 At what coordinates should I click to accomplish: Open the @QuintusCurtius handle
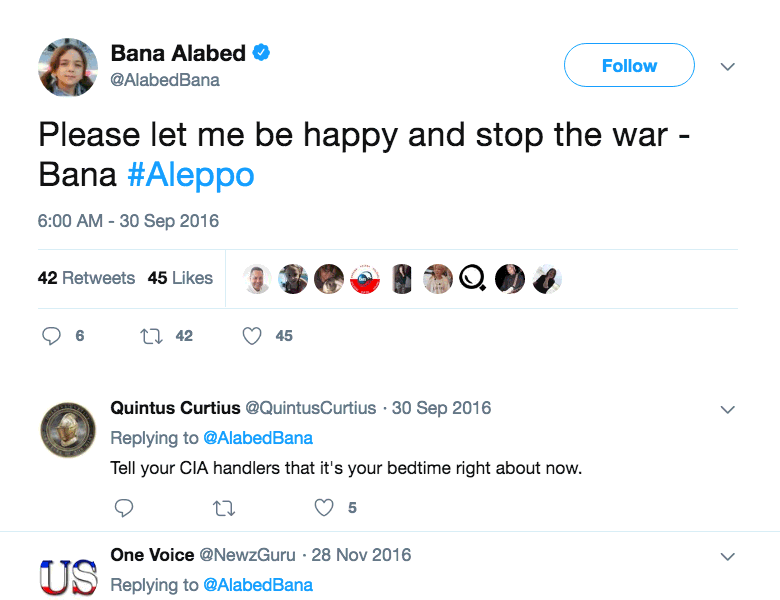point(311,408)
